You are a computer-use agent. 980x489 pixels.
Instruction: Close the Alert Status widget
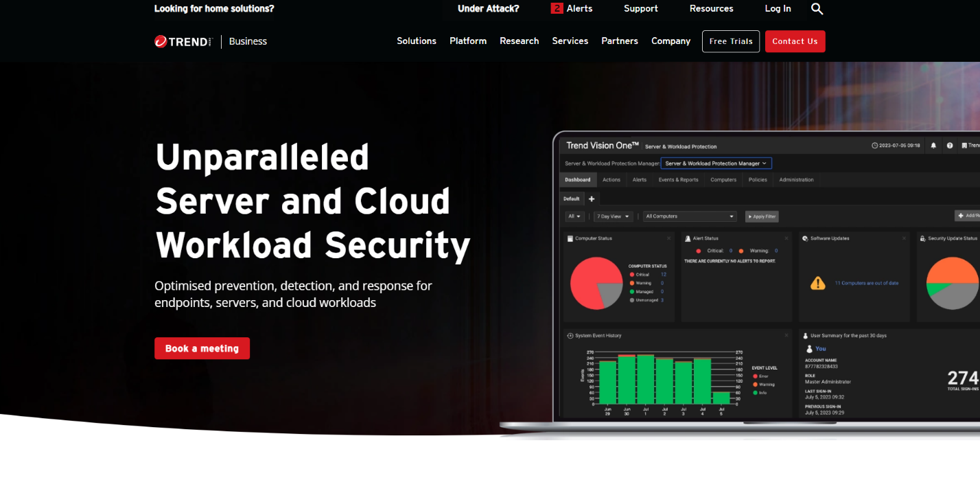click(786, 238)
